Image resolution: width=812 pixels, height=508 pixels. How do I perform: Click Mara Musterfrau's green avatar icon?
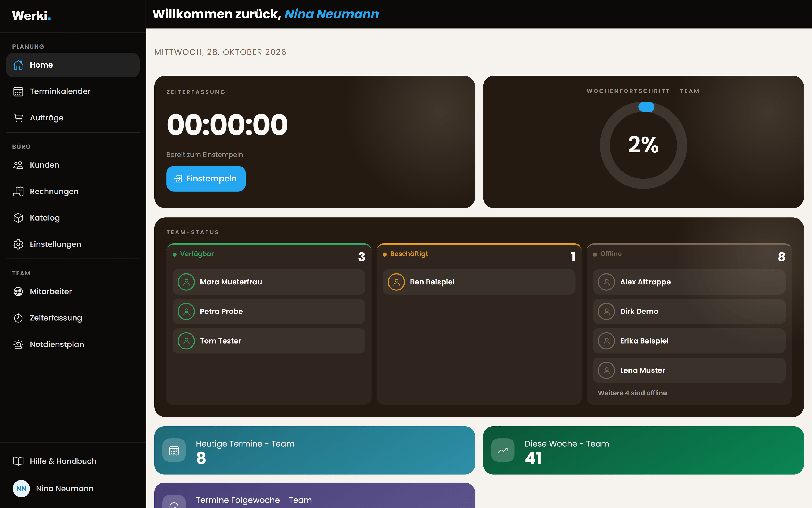coord(186,282)
